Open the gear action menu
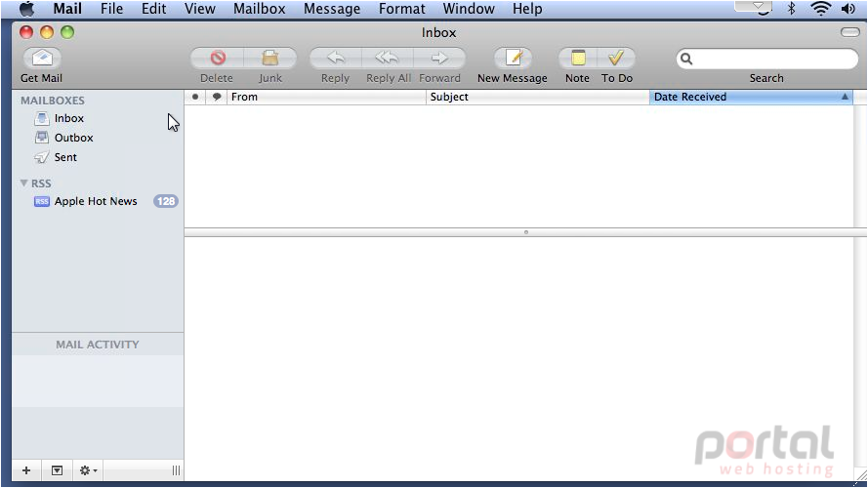The image size is (868, 488). [88, 470]
